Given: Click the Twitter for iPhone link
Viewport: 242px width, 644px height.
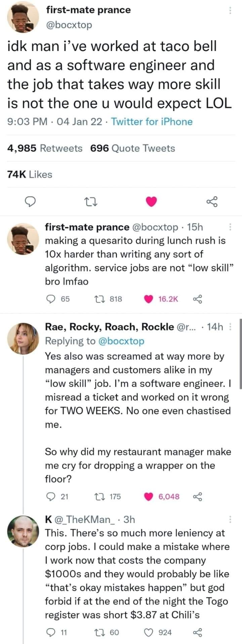Looking at the screenshot, I should (152, 122).
